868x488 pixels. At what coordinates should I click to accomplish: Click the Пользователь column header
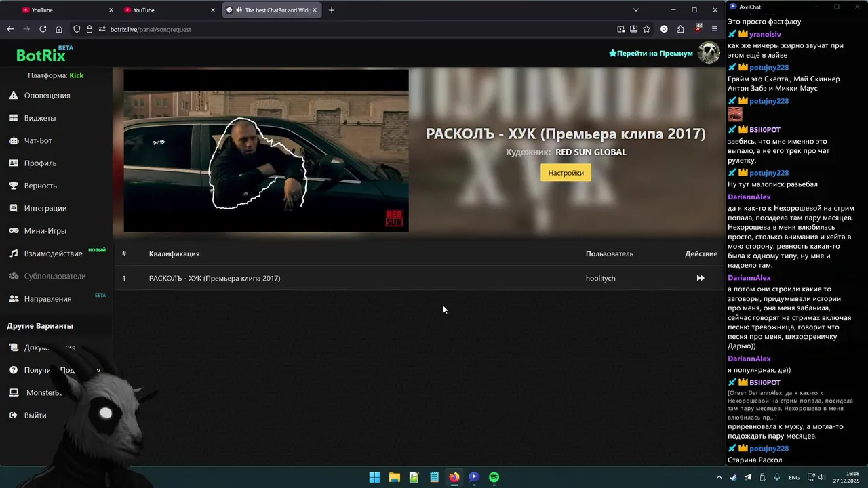coord(610,253)
